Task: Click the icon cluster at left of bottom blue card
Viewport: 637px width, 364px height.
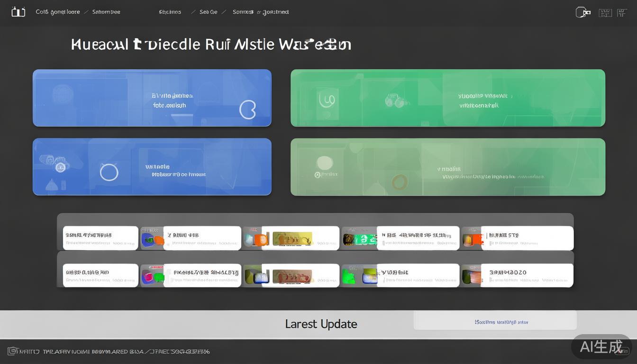Action: pos(55,164)
